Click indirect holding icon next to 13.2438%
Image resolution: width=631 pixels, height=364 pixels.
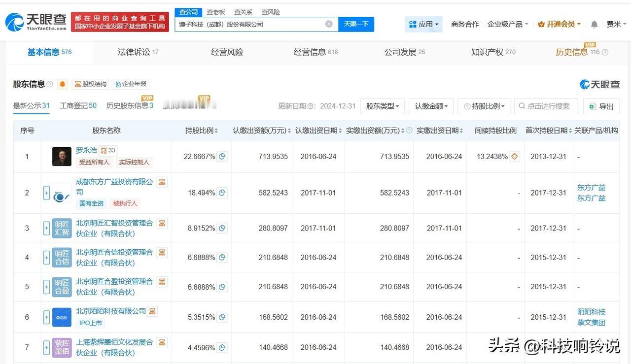pos(515,157)
